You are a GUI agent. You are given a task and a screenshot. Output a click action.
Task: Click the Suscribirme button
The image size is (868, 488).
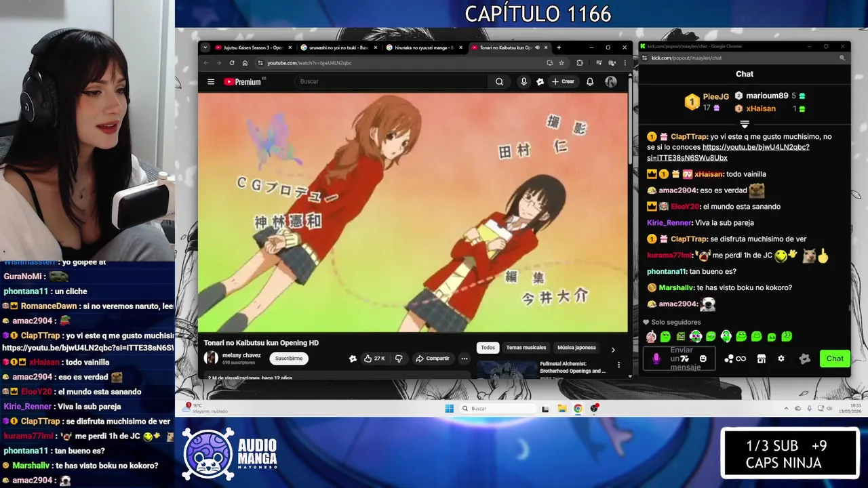pos(289,359)
